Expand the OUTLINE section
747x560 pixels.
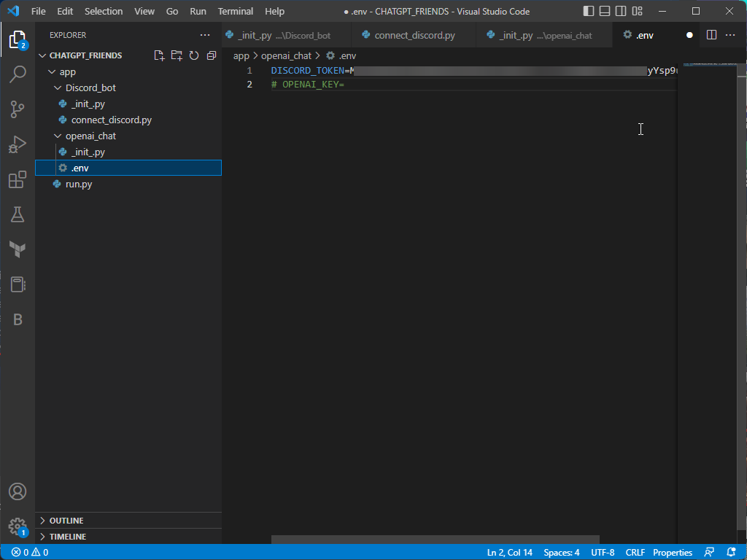tap(128, 521)
